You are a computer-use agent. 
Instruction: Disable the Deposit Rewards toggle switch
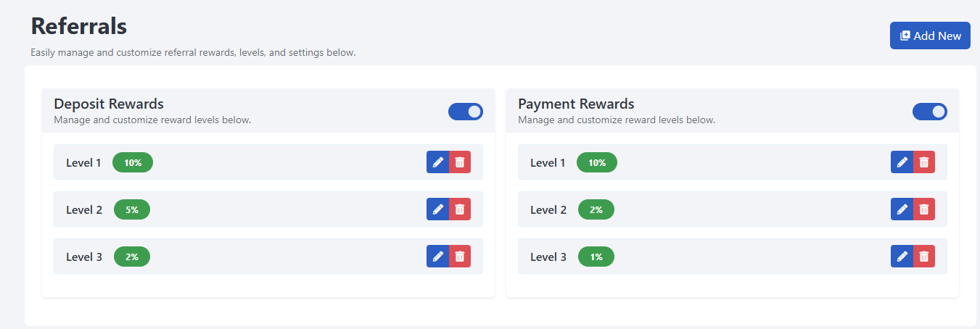(466, 112)
